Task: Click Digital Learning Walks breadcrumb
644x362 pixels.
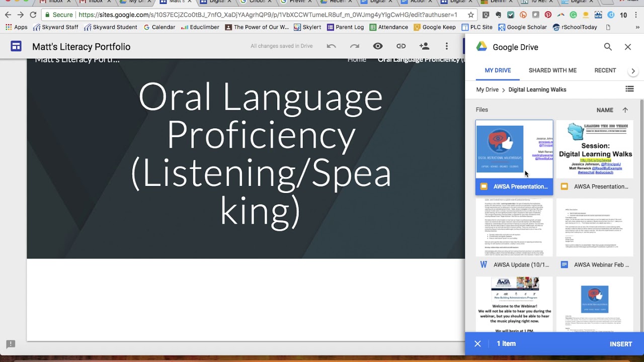Action: tap(537, 89)
